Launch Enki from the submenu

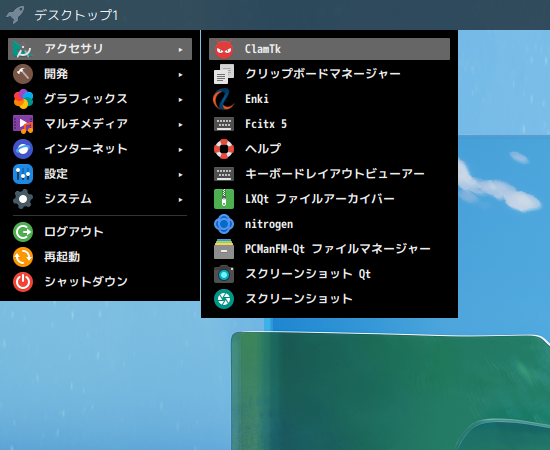coord(329,99)
